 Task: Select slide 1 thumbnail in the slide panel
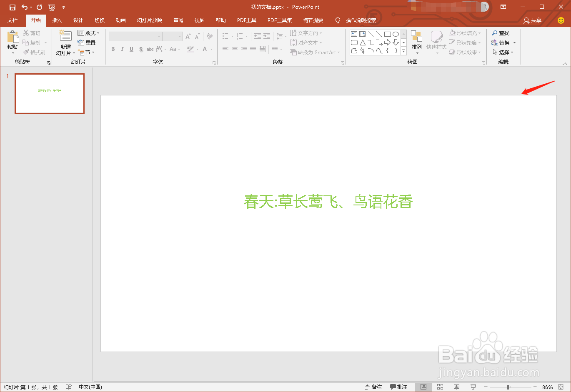[x=50, y=94]
